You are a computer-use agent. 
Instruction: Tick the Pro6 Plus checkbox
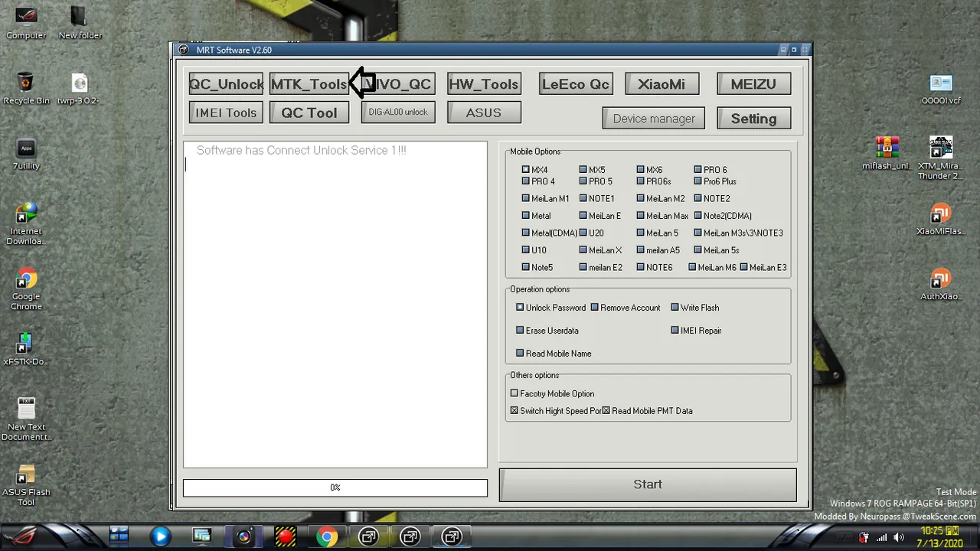[698, 181]
